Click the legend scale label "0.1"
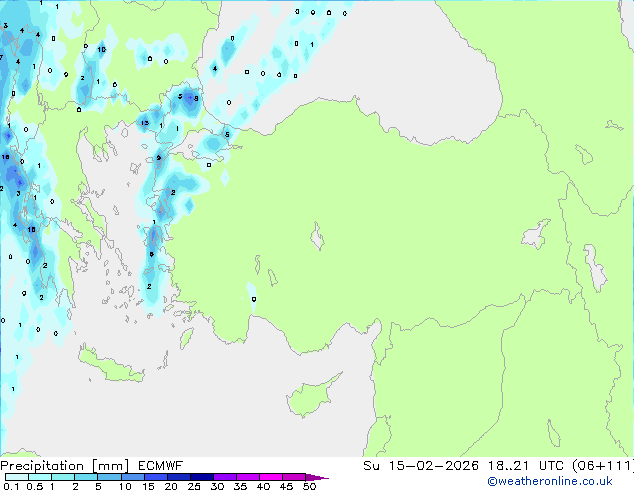The width and height of the screenshot is (634, 490). point(11,486)
